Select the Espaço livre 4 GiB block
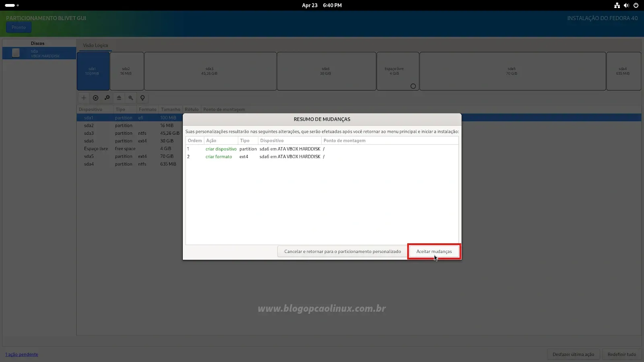The image size is (644, 362). [398, 71]
